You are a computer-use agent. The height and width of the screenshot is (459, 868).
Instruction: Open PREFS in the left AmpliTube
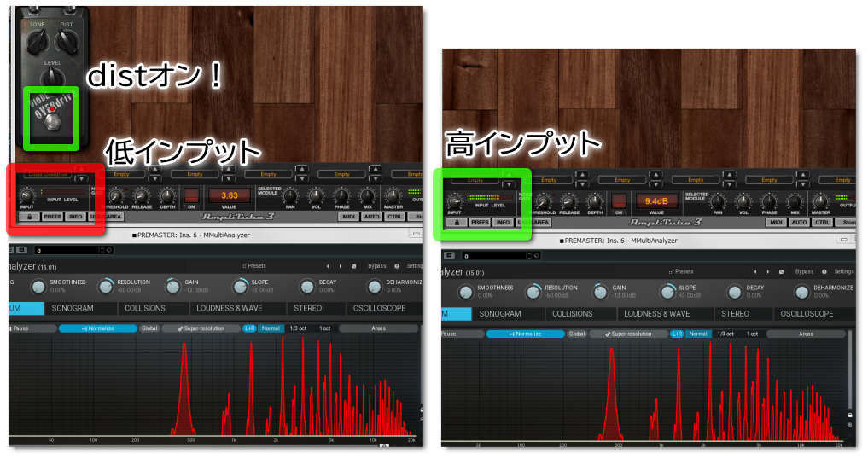(53, 217)
